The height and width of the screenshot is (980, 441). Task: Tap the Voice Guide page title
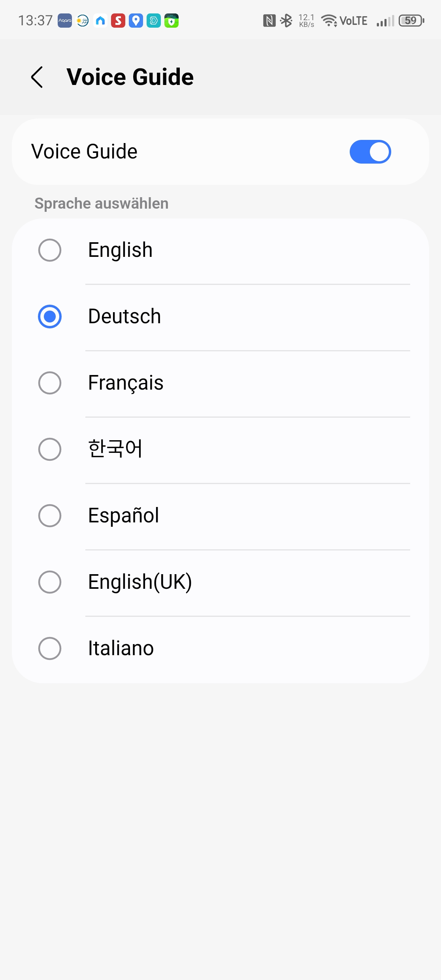pyautogui.click(x=130, y=77)
